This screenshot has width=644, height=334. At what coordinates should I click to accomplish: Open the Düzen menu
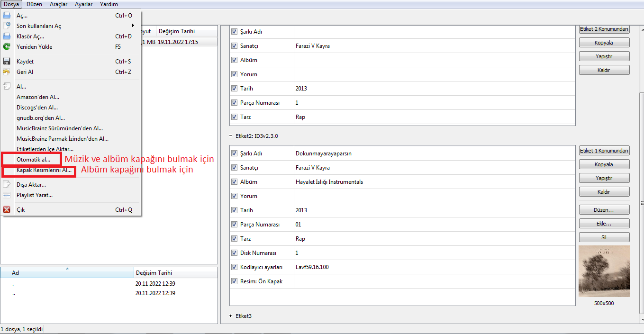34,4
